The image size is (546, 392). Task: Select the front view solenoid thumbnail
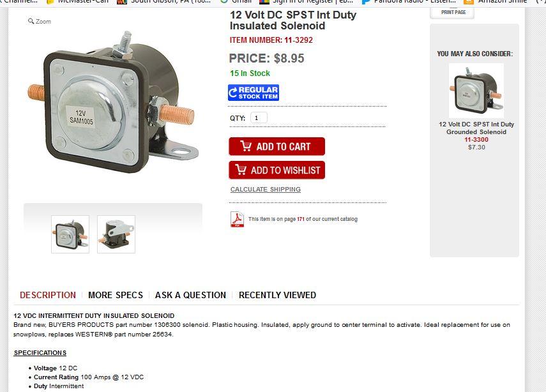coord(70,234)
